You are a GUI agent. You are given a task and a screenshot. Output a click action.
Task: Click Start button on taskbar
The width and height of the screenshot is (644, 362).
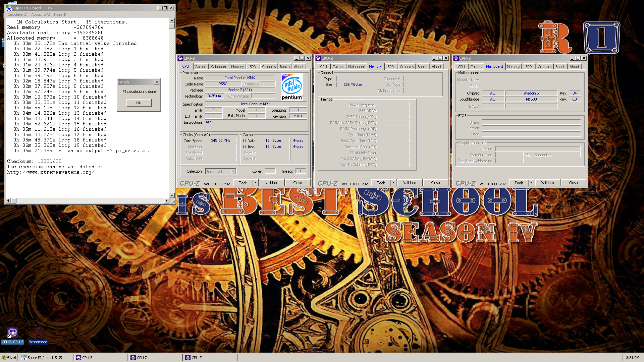coord(9,358)
